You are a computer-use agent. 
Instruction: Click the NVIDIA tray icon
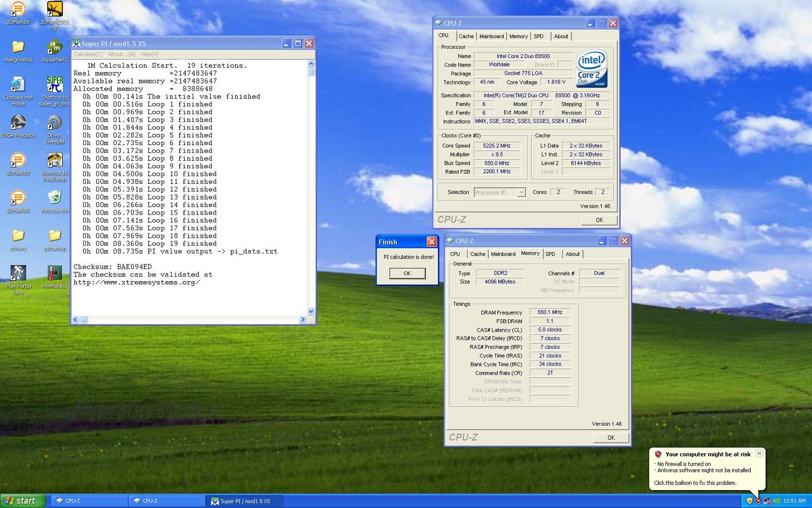coord(776,500)
